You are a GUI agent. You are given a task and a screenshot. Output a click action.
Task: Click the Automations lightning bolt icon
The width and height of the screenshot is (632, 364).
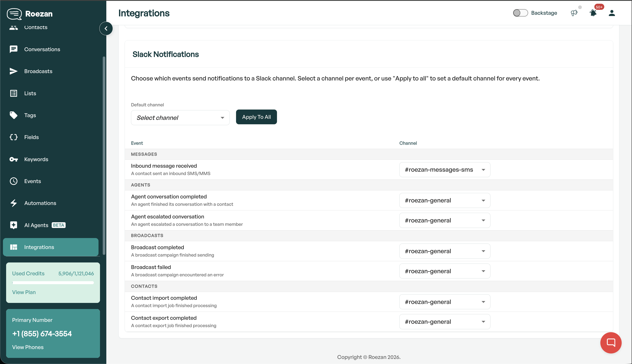(x=14, y=203)
